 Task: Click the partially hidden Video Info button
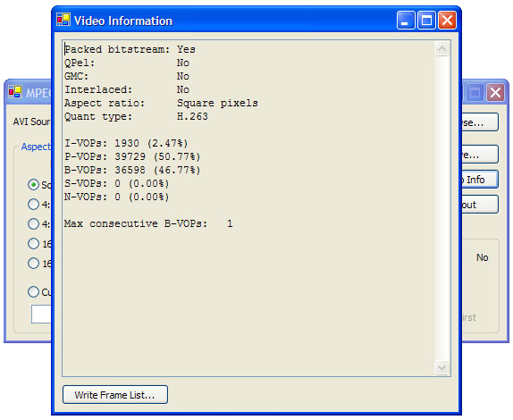click(x=480, y=180)
